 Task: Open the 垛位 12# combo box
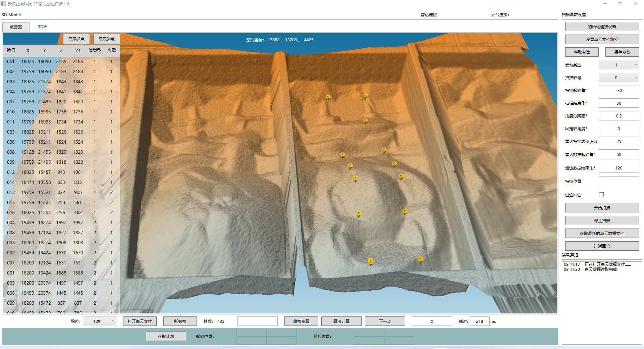pos(100,321)
